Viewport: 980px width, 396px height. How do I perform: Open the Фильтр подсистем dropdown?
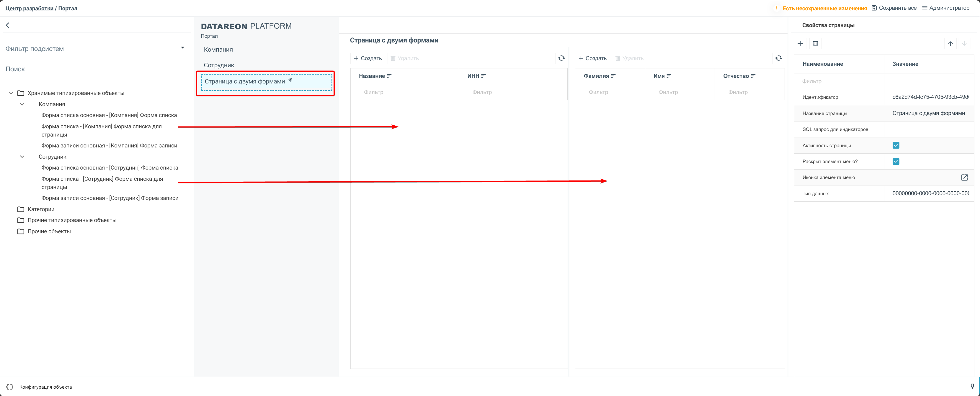182,48
